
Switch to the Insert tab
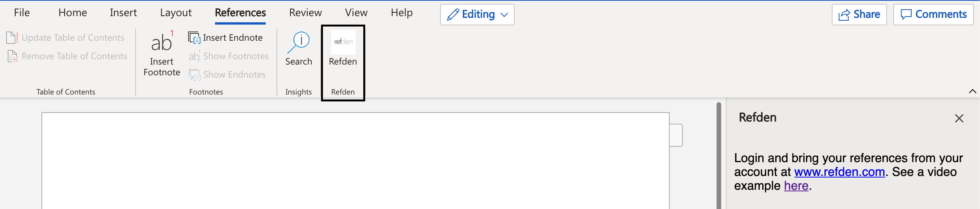click(x=123, y=13)
